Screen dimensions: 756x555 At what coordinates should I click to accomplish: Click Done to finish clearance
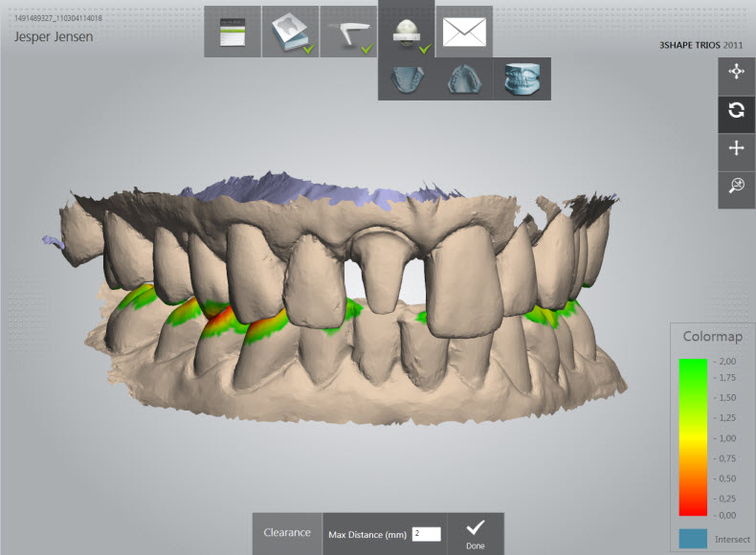476,533
